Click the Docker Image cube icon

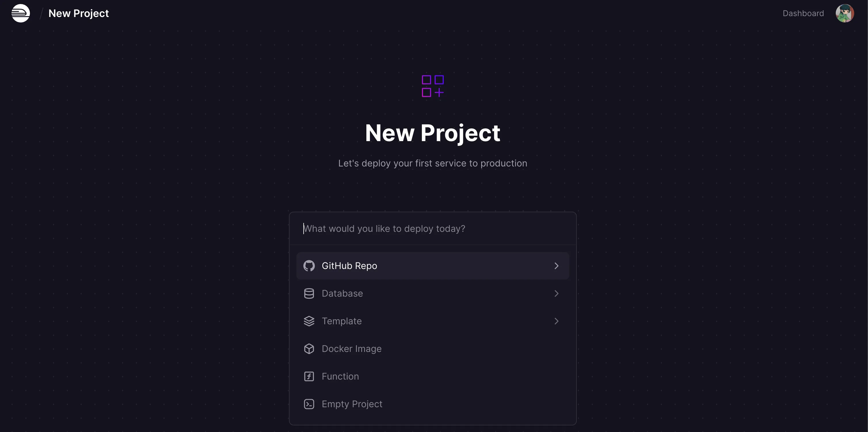[309, 349]
